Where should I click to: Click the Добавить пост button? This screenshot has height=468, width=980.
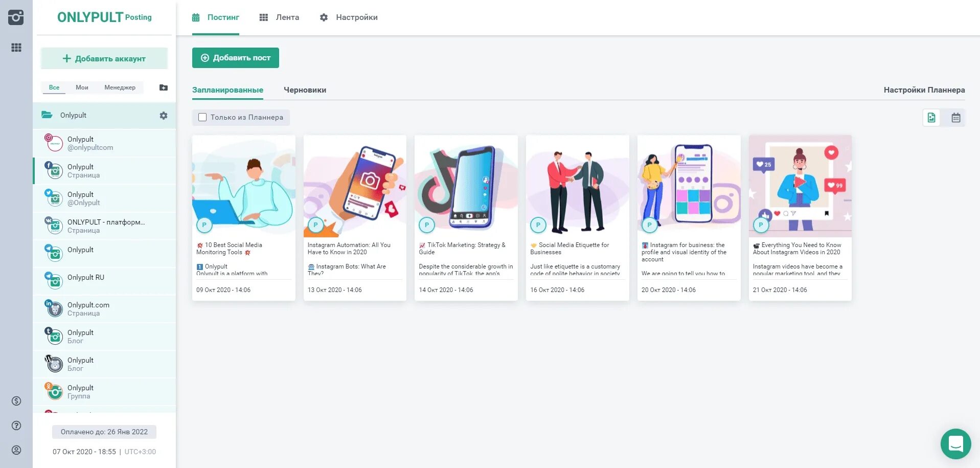click(x=236, y=58)
